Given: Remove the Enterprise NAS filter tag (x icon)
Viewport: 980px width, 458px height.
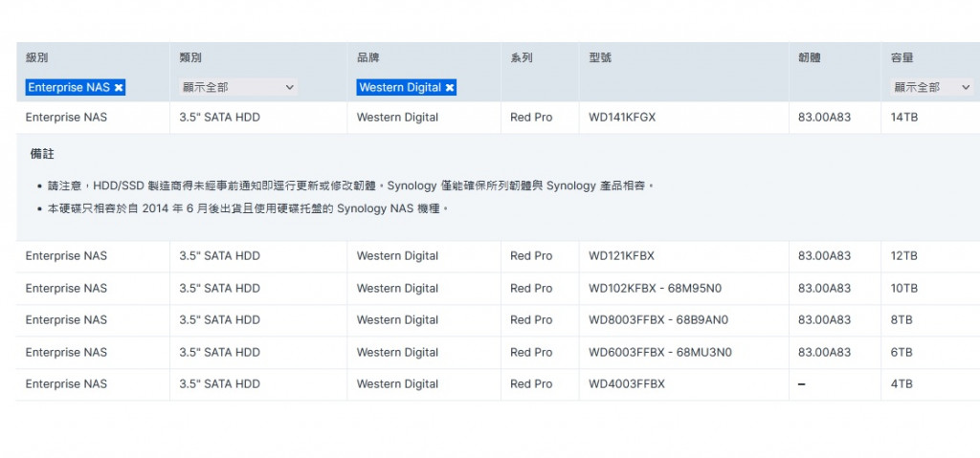Looking at the screenshot, I should pyautogui.click(x=119, y=87).
